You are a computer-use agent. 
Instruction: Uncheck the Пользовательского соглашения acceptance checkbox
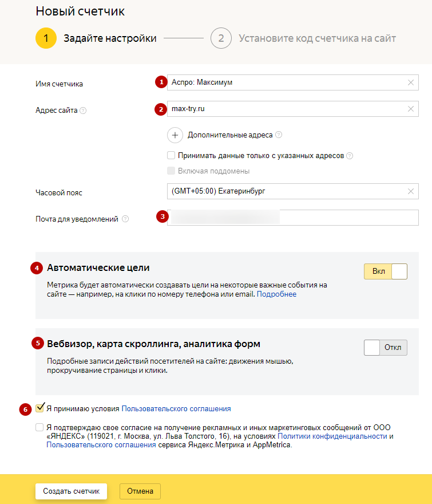click(39, 408)
